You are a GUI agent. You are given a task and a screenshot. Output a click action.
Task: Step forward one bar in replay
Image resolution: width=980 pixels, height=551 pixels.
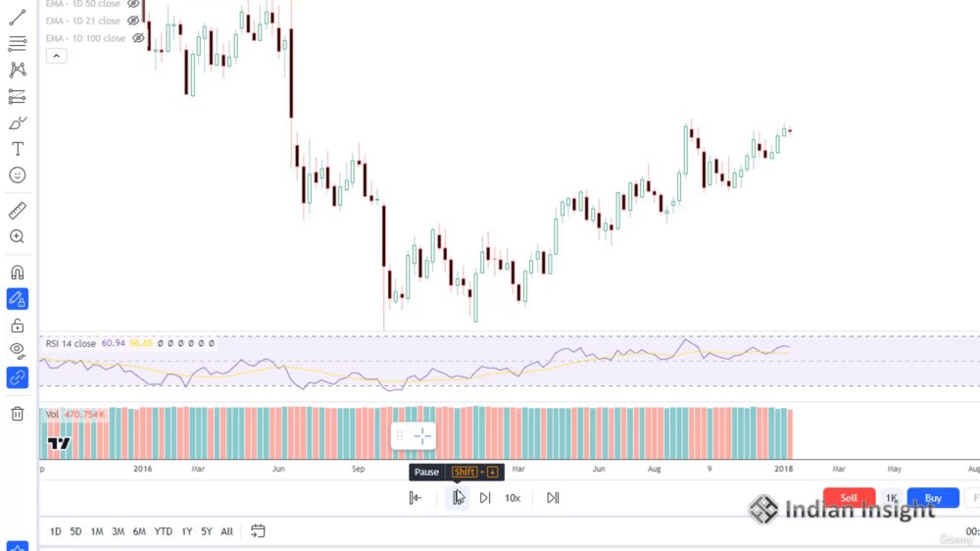pos(485,498)
